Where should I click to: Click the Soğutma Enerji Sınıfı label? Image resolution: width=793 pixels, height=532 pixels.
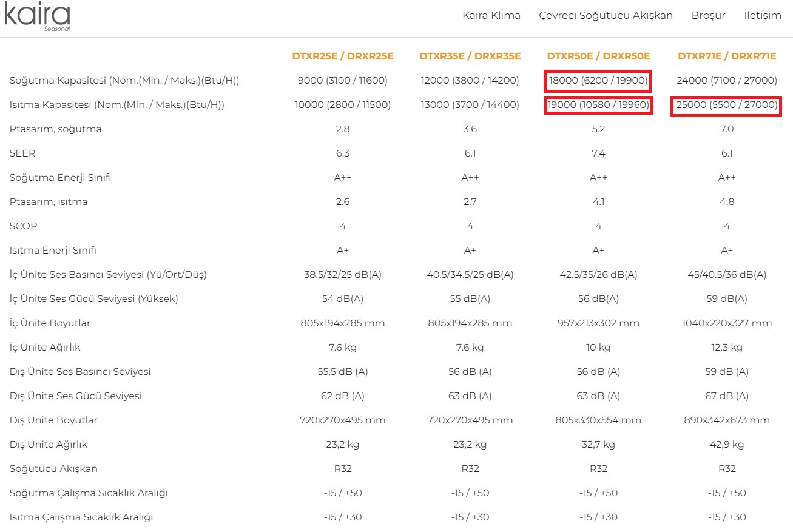(60, 178)
